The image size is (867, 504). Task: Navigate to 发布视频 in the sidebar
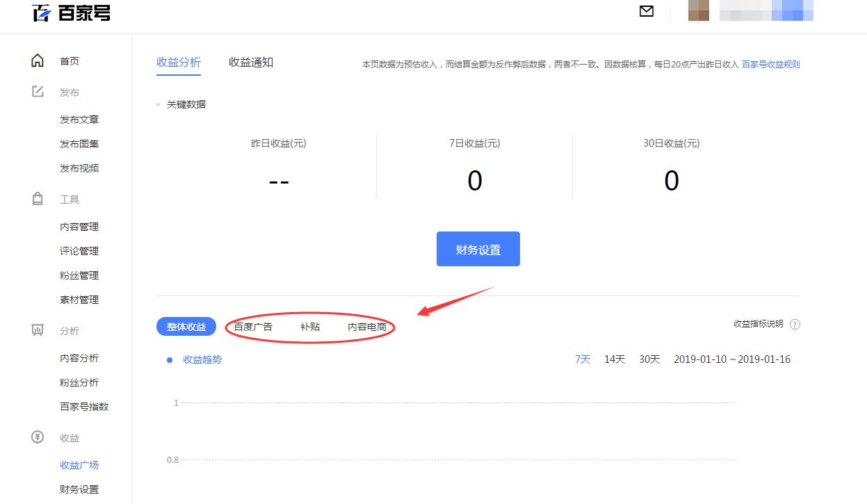coord(79,168)
